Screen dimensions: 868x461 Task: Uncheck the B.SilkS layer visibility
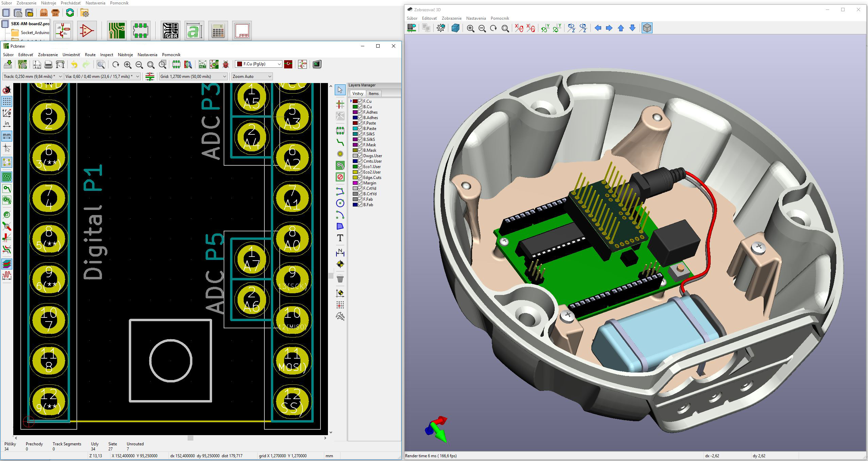(x=360, y=139)
